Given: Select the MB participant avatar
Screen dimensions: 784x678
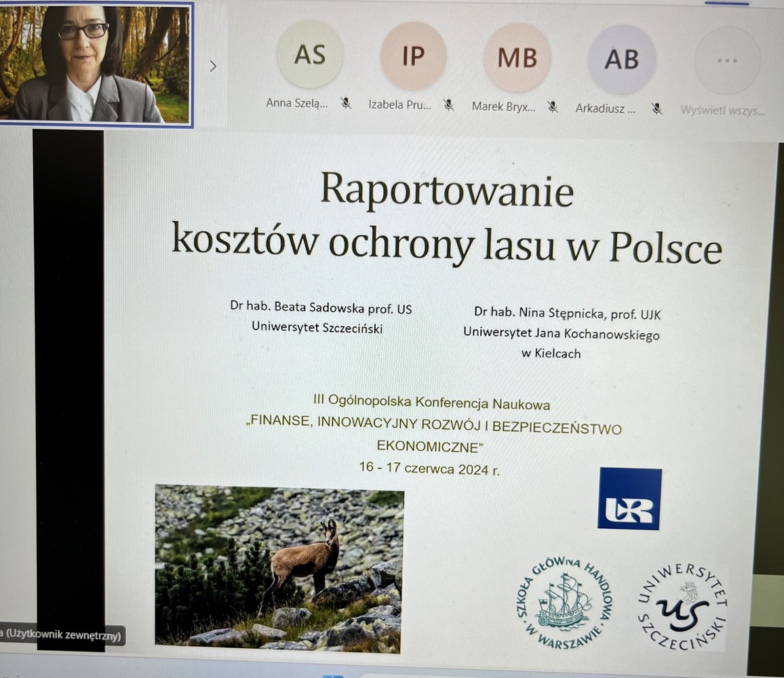Looking at the screenshot, I should click(517, 58).
